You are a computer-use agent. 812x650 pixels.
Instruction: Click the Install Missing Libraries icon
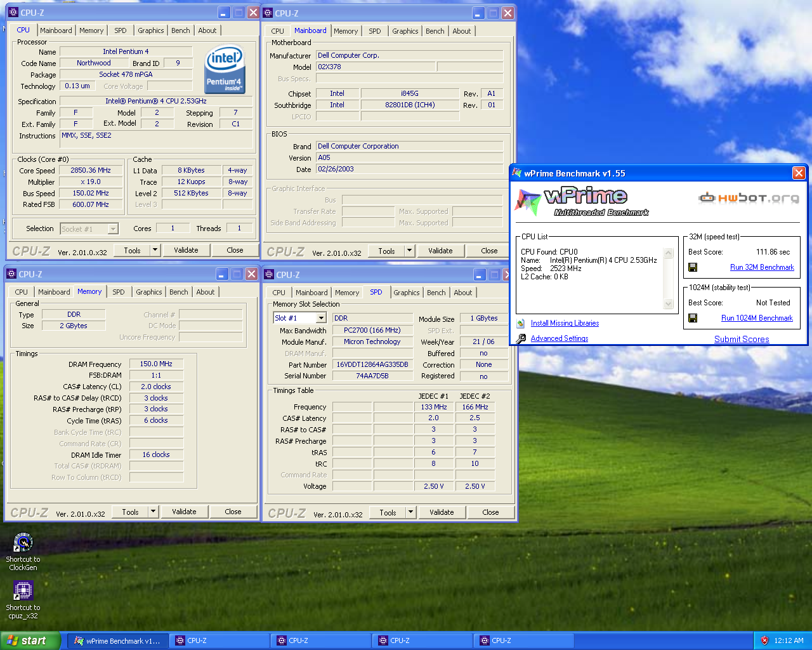(521, 323)
